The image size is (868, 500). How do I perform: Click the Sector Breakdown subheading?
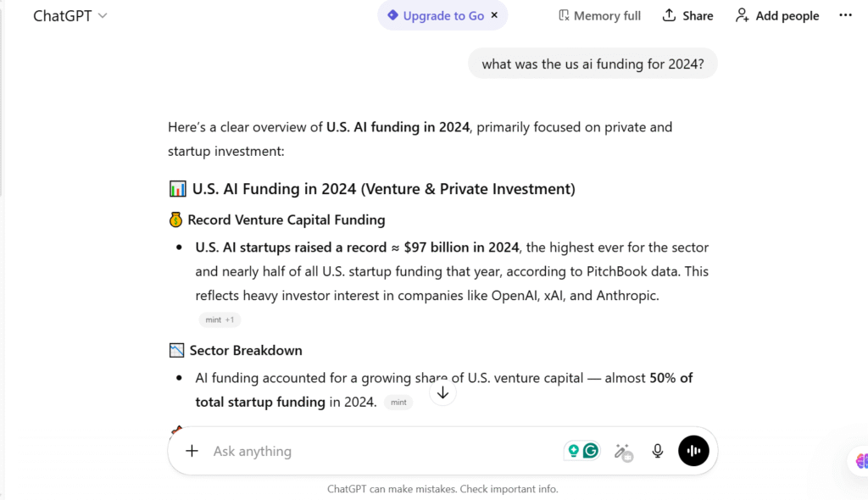pyautogui.click(x=246, y=351)
